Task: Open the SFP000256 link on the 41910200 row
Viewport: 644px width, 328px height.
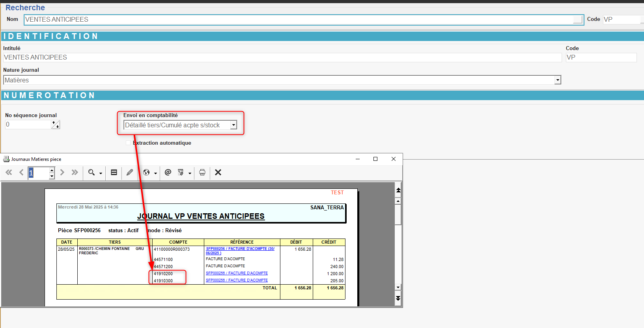Action: (x=237, y=273)
